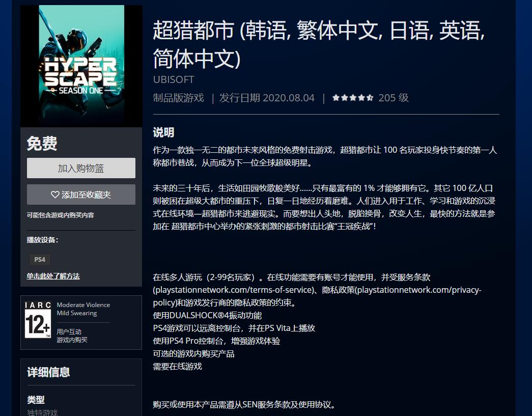Select the 制品版游戏 product type label
The height and width of the screenshot is (416, 532).
(178, 98)
